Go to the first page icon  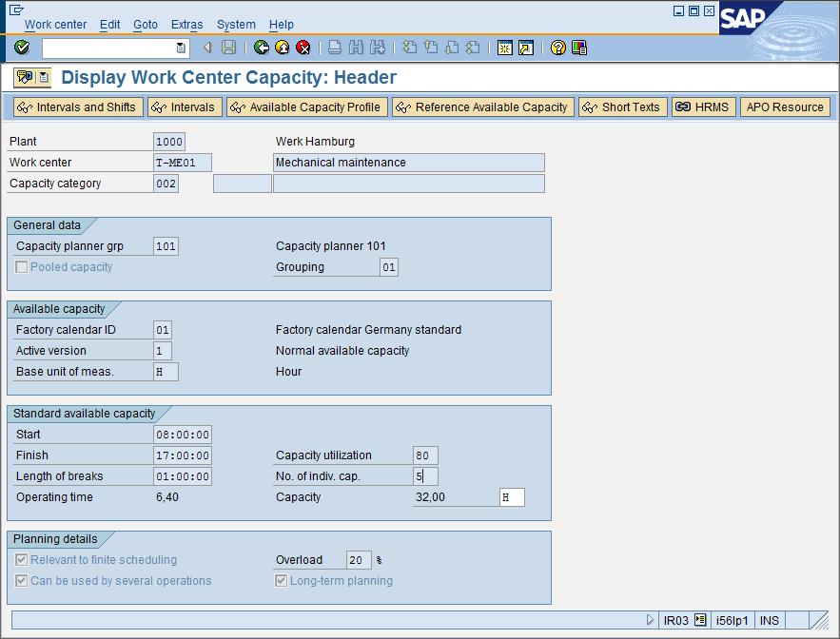pyautogui.click(x=410, y=48)
